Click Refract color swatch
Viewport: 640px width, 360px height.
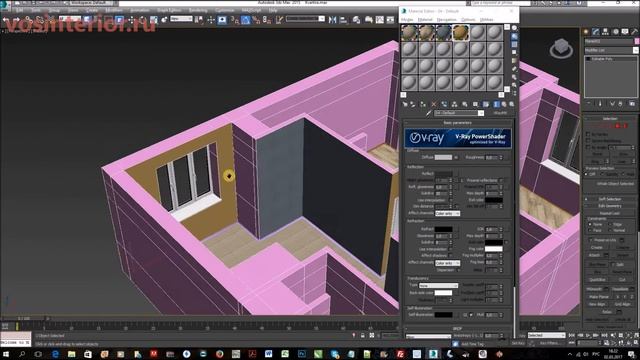[x=443, y=229]
